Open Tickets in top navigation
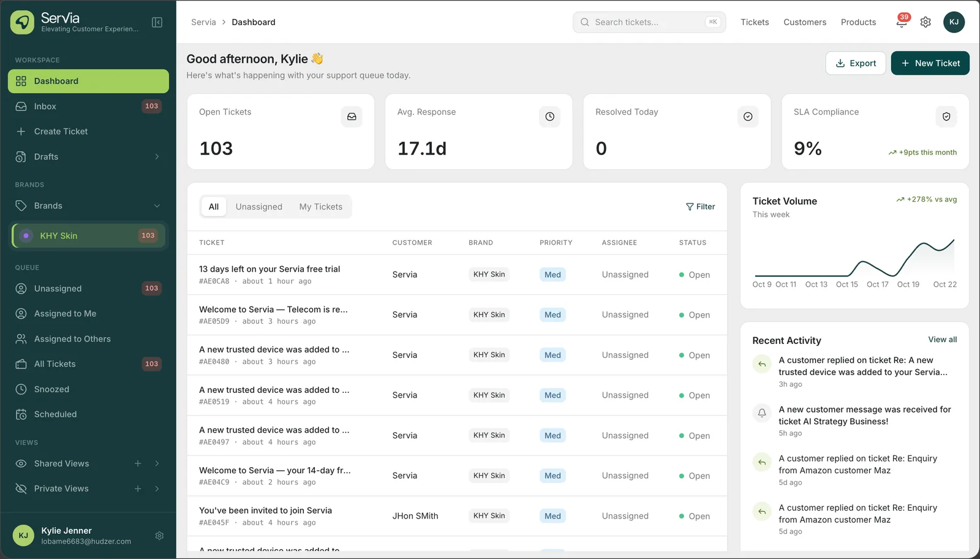 click(x=755, y=22)
